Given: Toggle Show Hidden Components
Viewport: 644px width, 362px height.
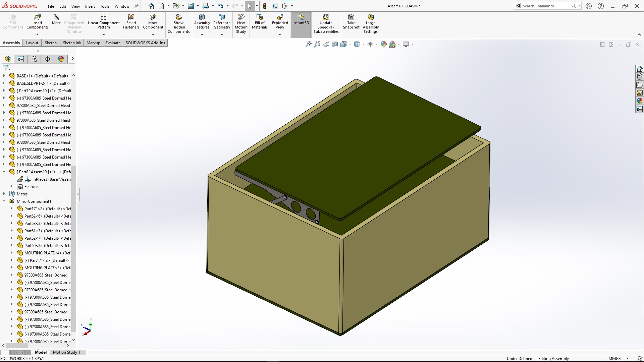Looking at the screenshot, I should pos(179,21).
